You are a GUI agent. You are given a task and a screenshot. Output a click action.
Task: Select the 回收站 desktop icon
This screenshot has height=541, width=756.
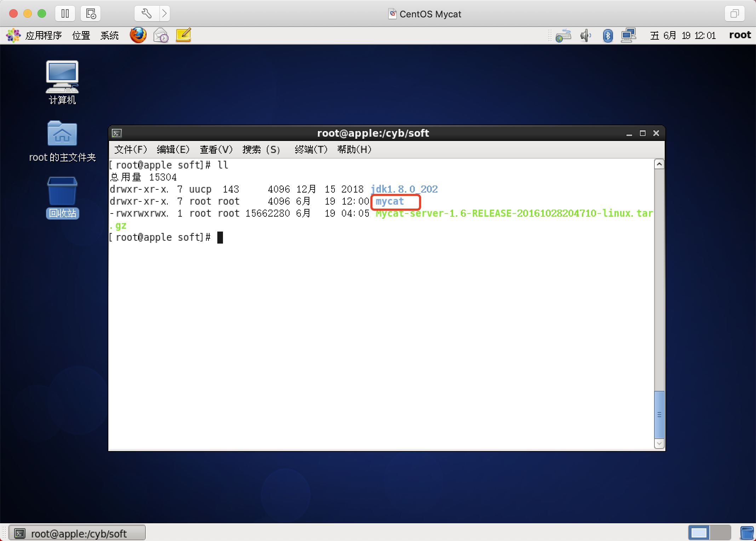point(62,198)
